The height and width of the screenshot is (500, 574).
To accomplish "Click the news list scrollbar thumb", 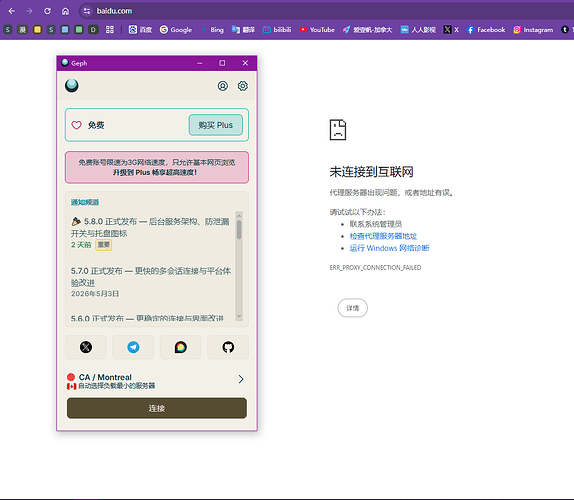I will [239, 230].
